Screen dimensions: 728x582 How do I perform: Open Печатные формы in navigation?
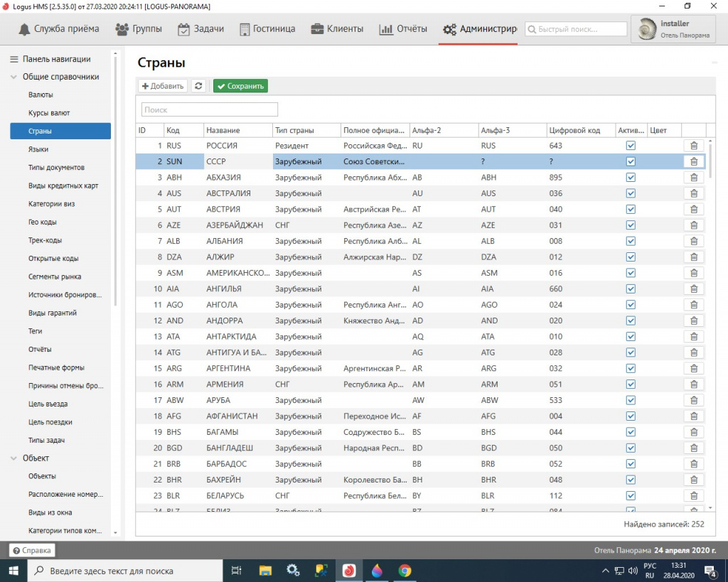click(57, 367)
